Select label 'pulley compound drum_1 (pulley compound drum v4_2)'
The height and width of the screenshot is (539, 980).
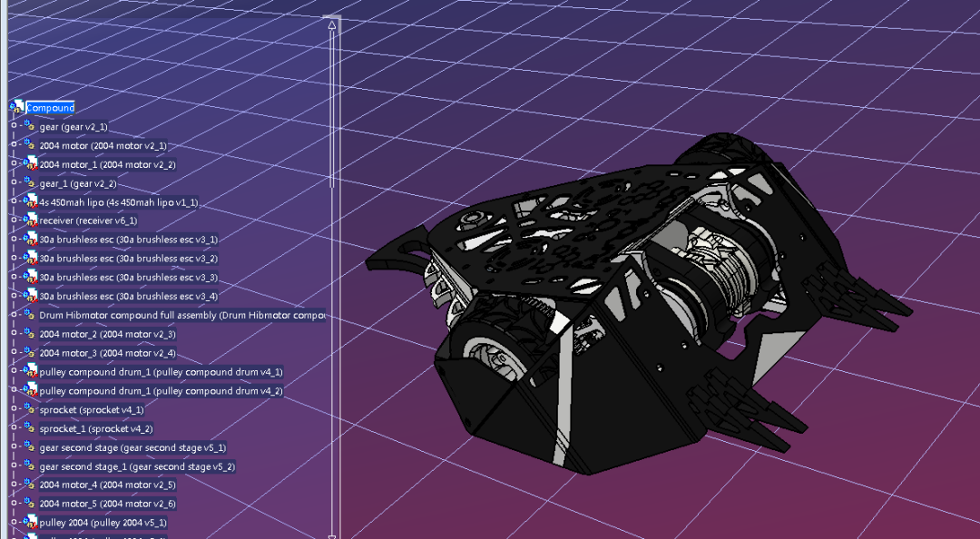pos(162,391)
